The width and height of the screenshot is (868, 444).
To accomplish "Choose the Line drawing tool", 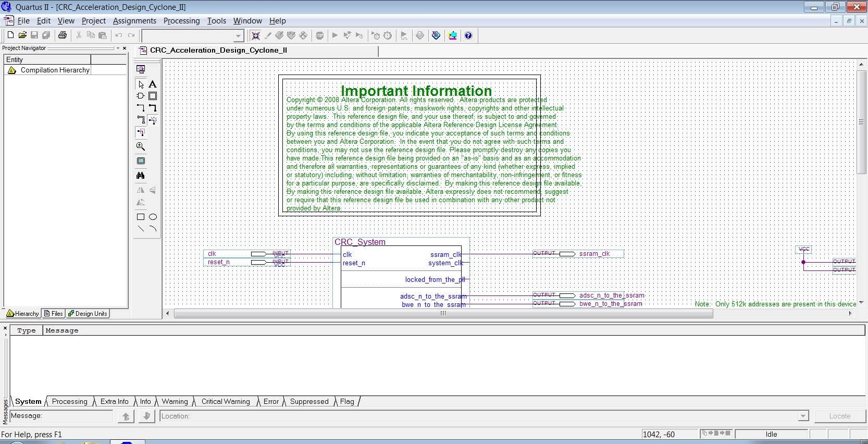I will point(141,229).
